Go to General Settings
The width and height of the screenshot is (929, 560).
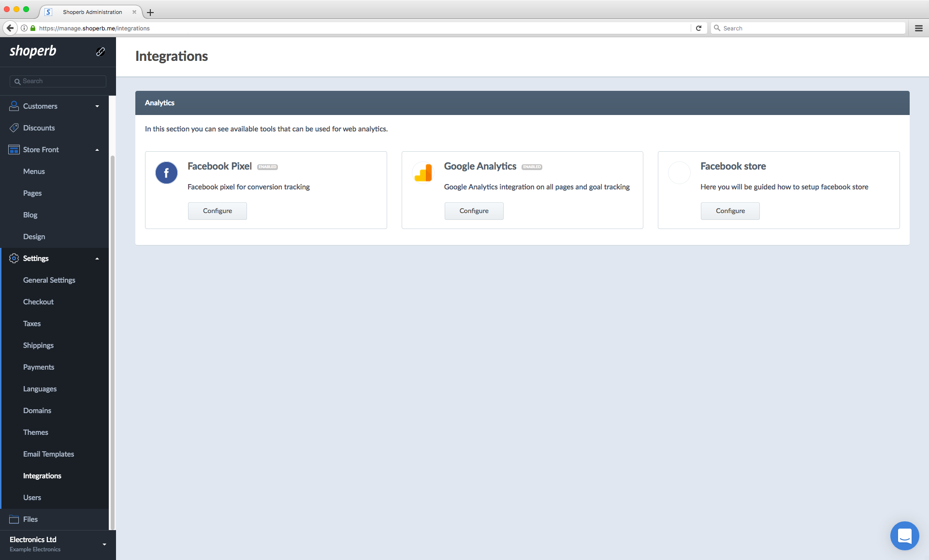tap(49, 280)
